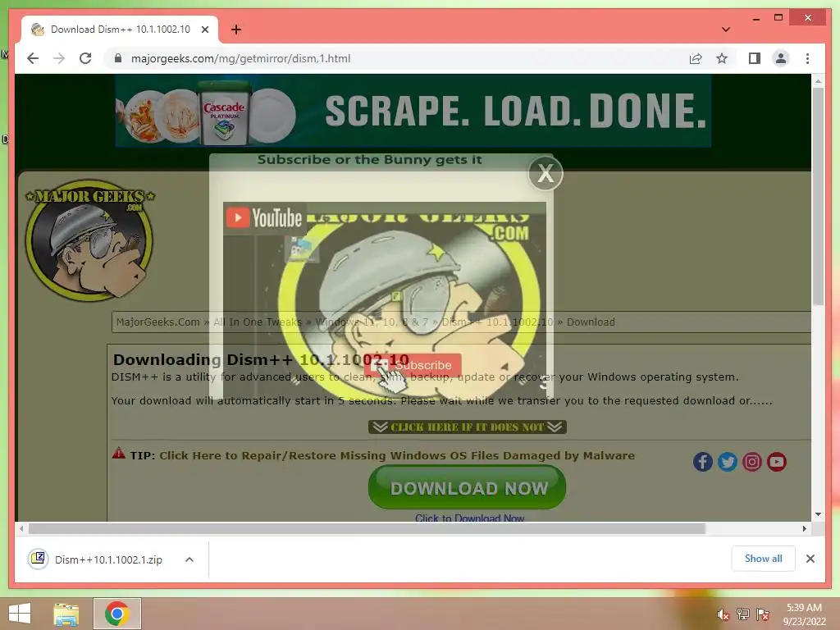Click the 'Download' breadcrumb text

(591, 322)
